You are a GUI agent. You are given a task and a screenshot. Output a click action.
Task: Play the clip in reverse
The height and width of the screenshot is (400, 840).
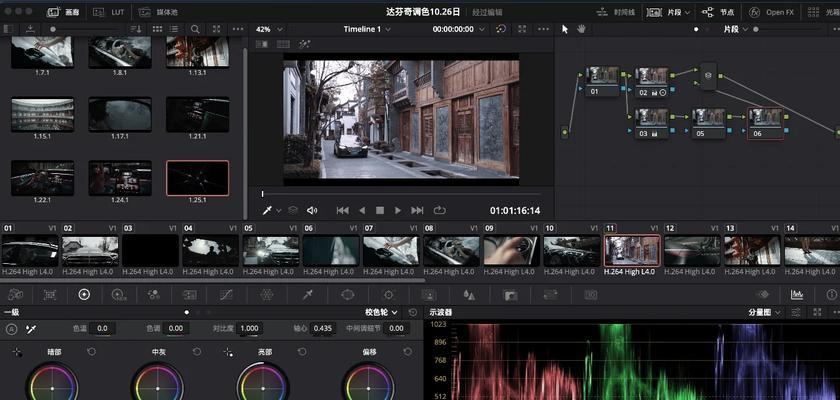point(362,210)
